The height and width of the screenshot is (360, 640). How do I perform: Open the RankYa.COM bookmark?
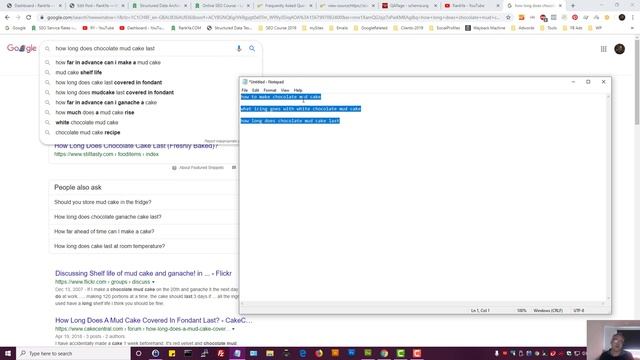click(186, 28)
